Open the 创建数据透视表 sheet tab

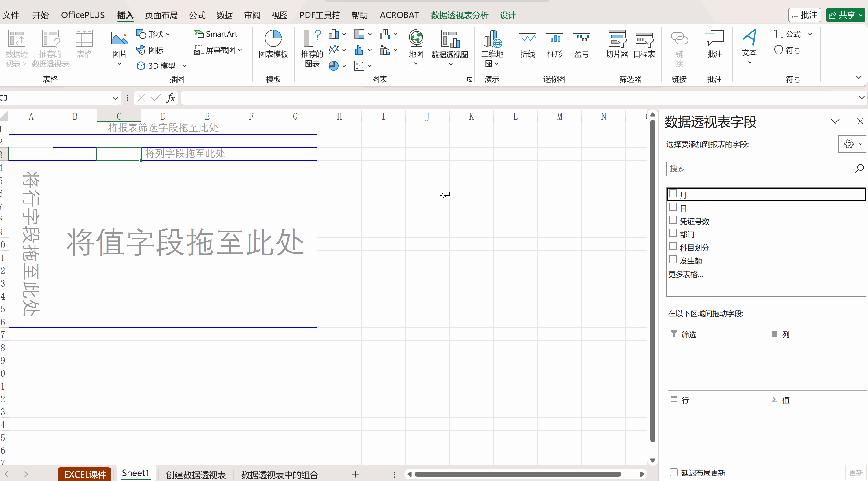click(x=196, y=475)
